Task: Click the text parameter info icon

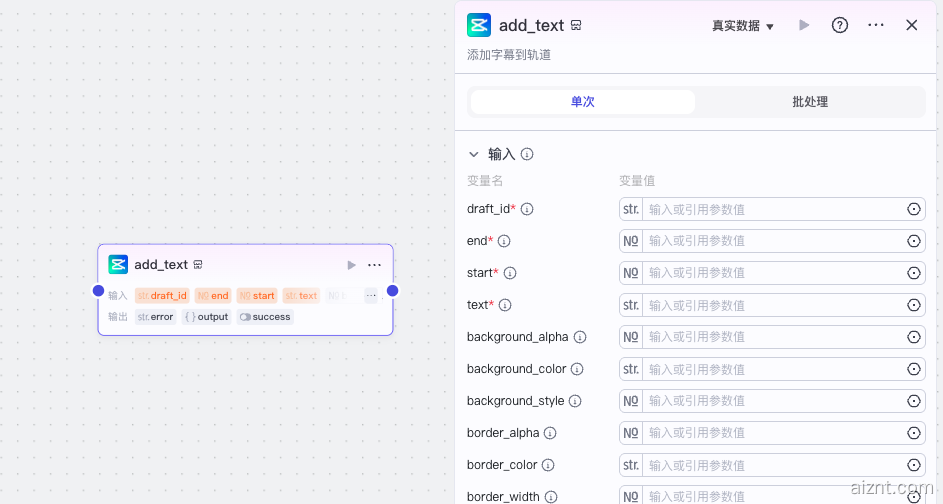Action: click(x=505, y=305)
